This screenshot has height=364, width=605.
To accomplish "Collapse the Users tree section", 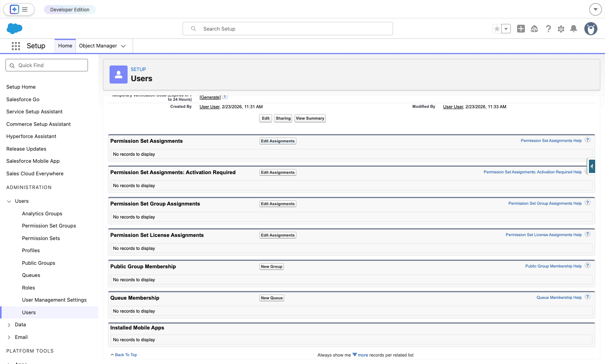I will (x=9, y=201).
